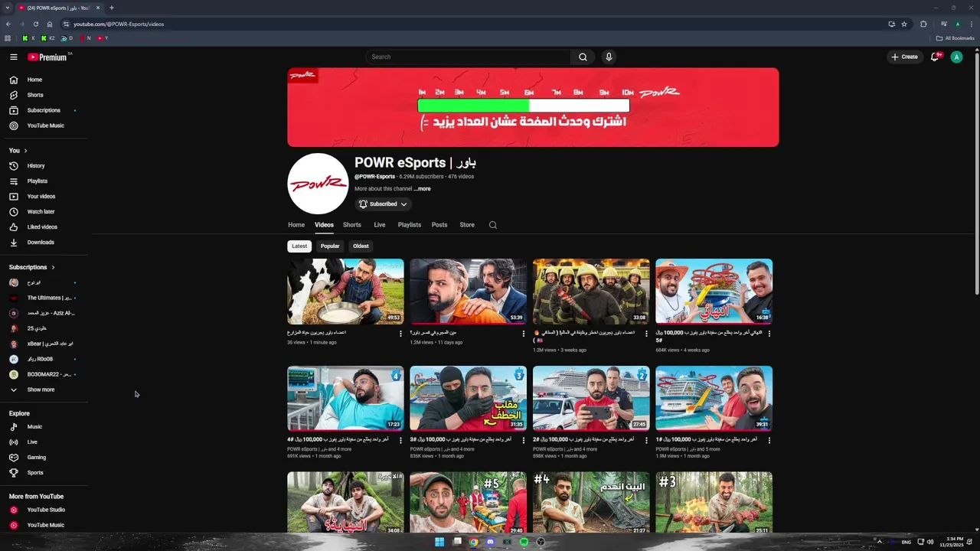
Task: Select the Oldest sort chip
Action: click(361, 246)
